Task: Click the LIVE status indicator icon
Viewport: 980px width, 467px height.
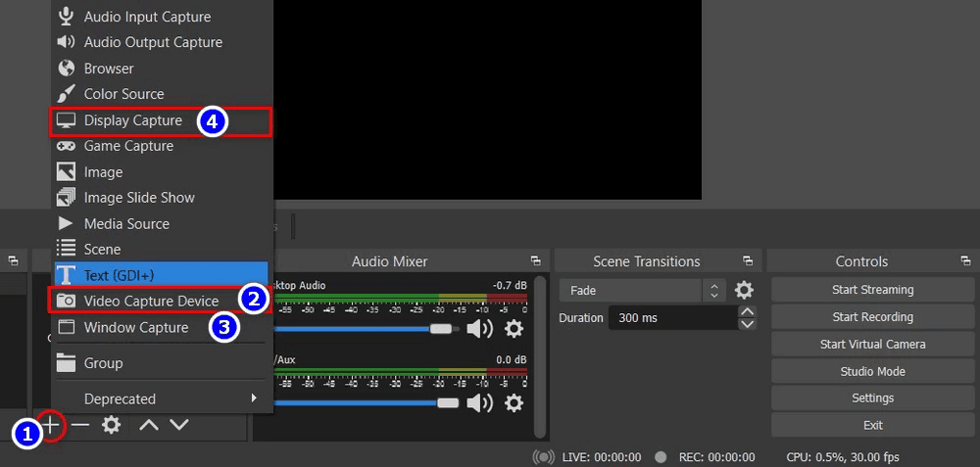Action: pyautogui.click(x=544, y=457)
